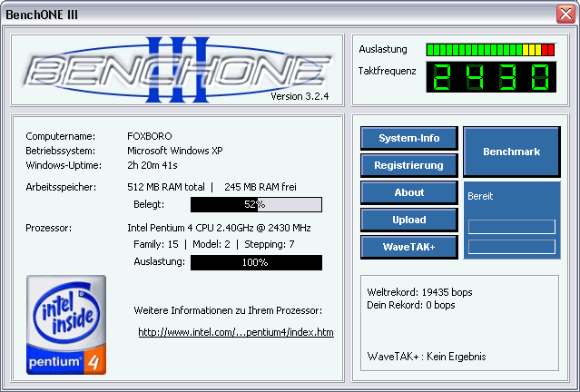
Task: Click the Upload button
Action: (x=409, y=220)
